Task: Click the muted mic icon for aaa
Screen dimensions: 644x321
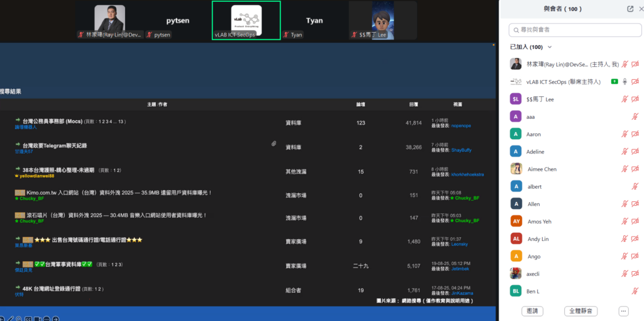Action: coord(635,116)
